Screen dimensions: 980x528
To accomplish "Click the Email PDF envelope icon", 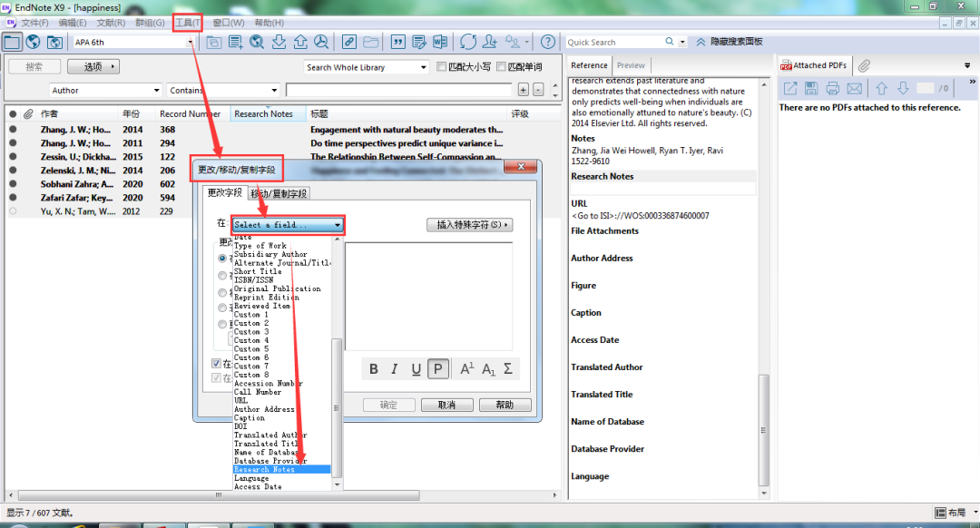I will [855, 88].
